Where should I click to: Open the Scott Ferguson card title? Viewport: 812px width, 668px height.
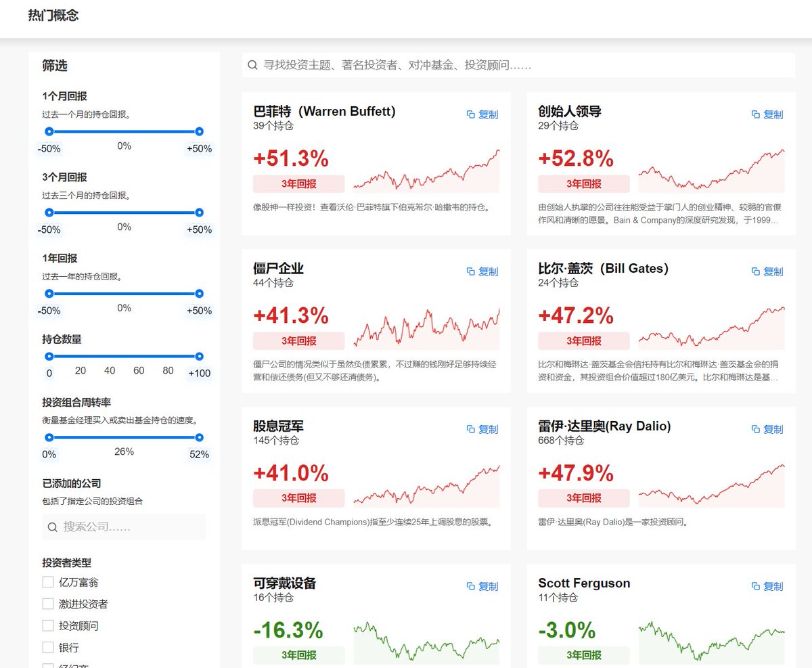coord(584,583)
